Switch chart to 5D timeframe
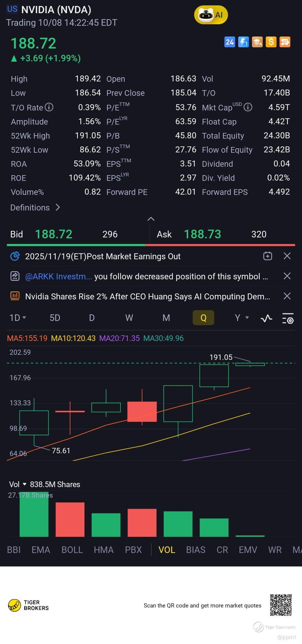Viewport: 302px width, 644px height. 55,318
